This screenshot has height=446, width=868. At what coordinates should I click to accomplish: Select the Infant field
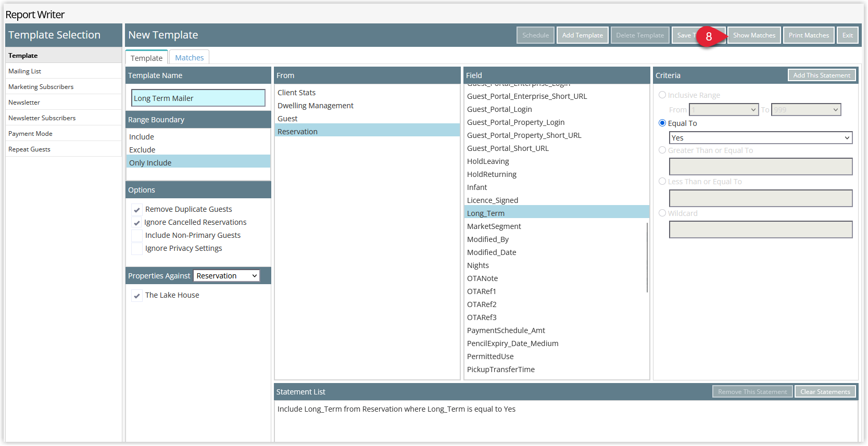556,187
